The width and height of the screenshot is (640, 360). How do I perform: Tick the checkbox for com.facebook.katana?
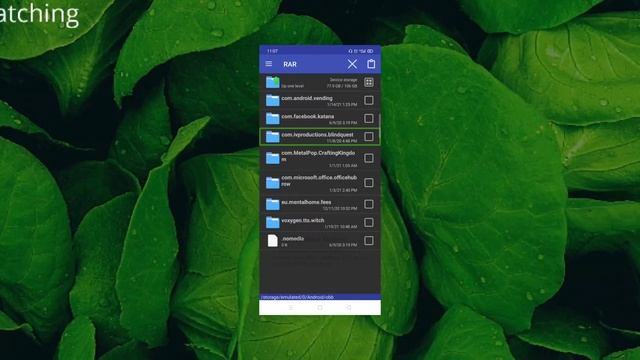(369, 118)
